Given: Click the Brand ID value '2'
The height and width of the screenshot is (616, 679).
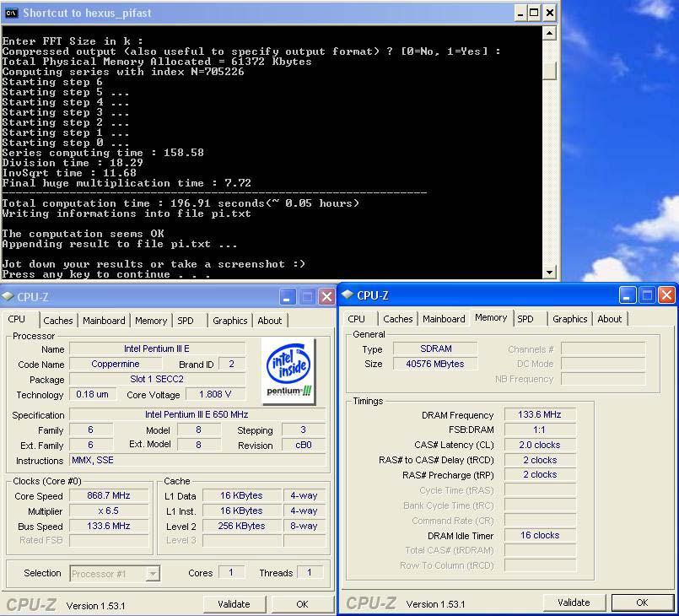Looking at the screenshot, I should [232, 364].
